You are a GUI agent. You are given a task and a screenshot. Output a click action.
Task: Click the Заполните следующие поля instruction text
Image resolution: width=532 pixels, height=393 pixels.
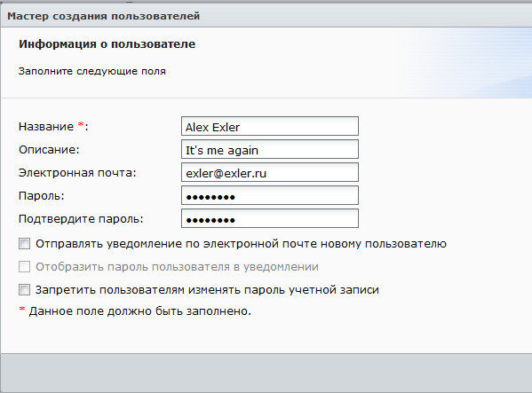pos(92,72)
